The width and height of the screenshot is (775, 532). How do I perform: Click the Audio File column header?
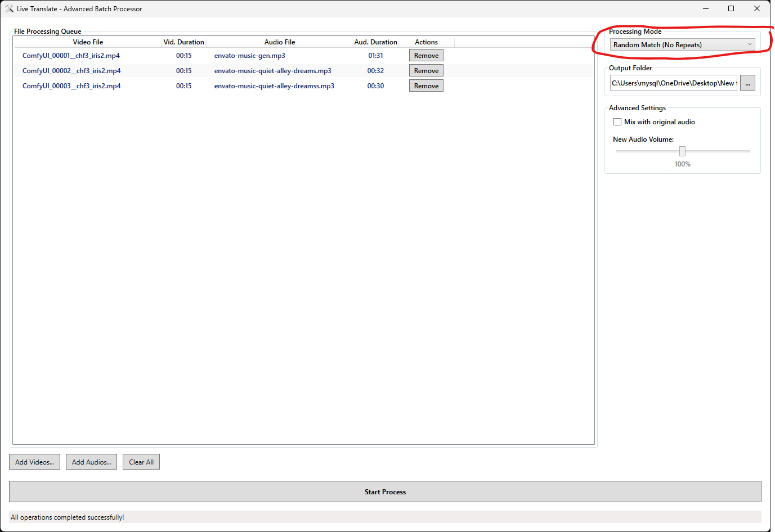tap(280, 42)
